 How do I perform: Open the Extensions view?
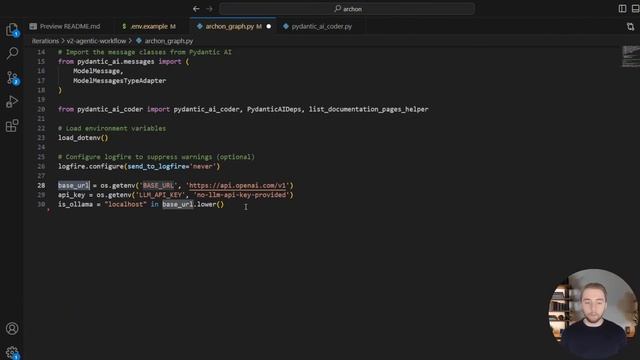pos(12,126)
